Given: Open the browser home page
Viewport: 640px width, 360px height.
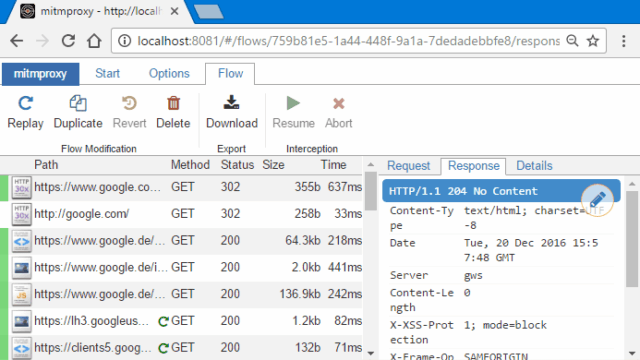Looking at the screenshot, I should click(x=94, y=41).
